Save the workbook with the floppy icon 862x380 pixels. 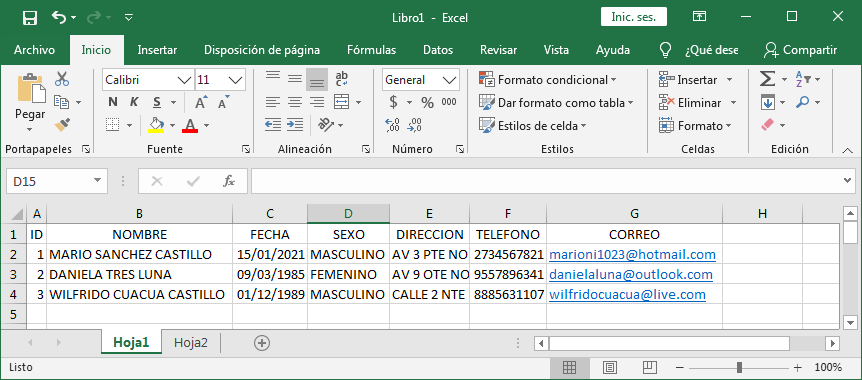(x=30, y=17)
